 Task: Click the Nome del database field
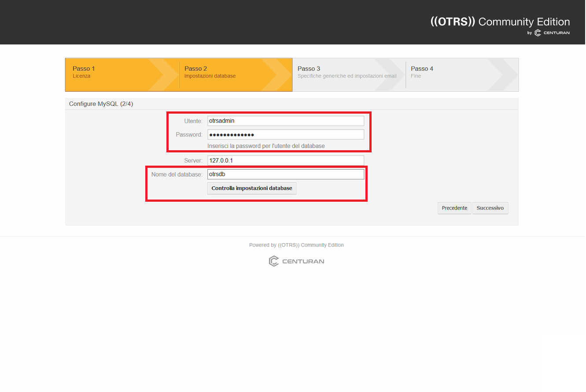(286, 174)
